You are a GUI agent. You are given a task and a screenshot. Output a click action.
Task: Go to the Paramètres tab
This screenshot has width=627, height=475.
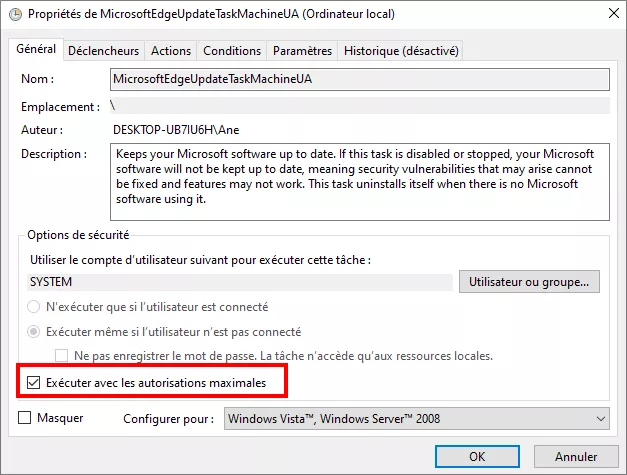[x=302, y=51]
